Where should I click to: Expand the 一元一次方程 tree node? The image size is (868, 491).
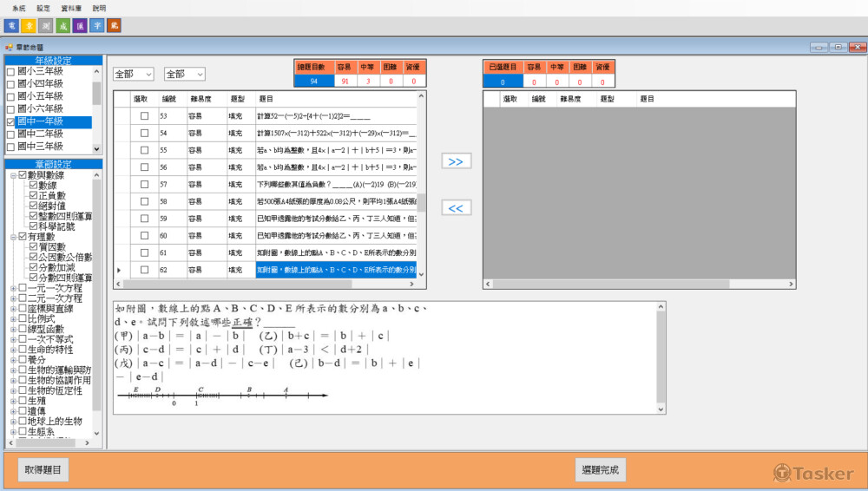[x=13, y=288]
